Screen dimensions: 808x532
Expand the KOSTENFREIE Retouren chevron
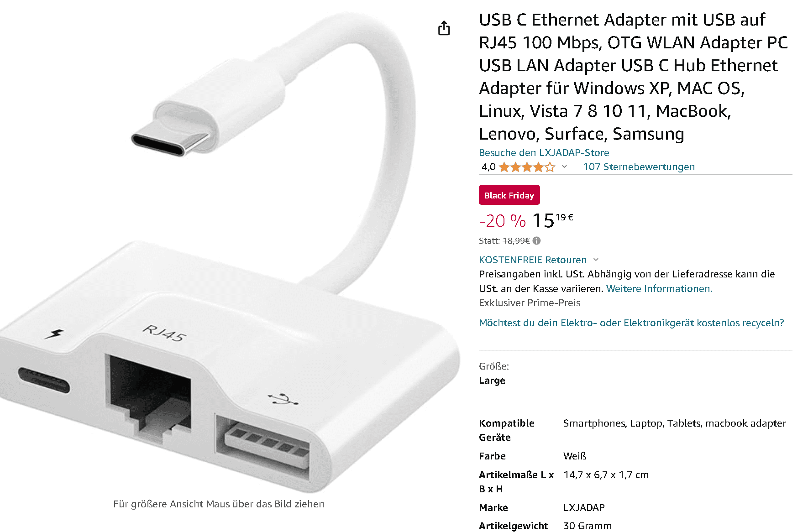point(596,260)
